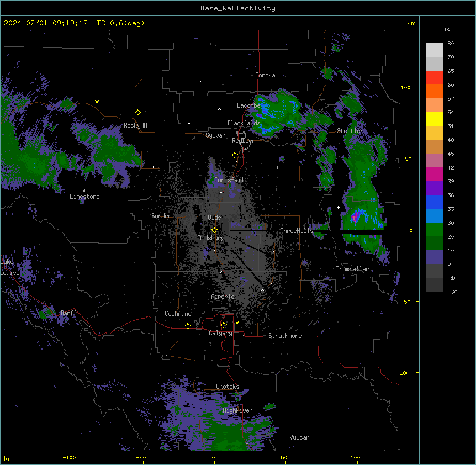Click the Lake Louise label

click(10, 267)
